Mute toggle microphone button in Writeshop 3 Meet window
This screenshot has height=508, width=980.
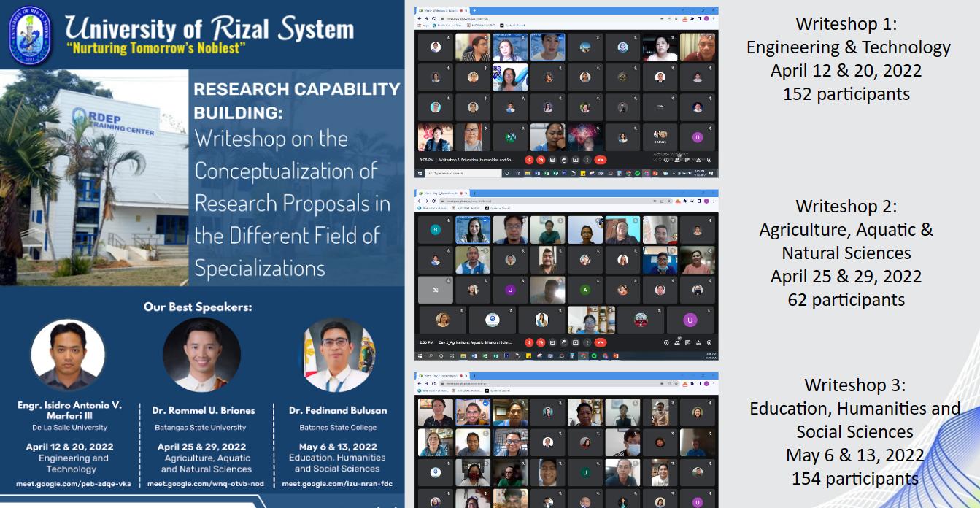click(x=529, y=160)
